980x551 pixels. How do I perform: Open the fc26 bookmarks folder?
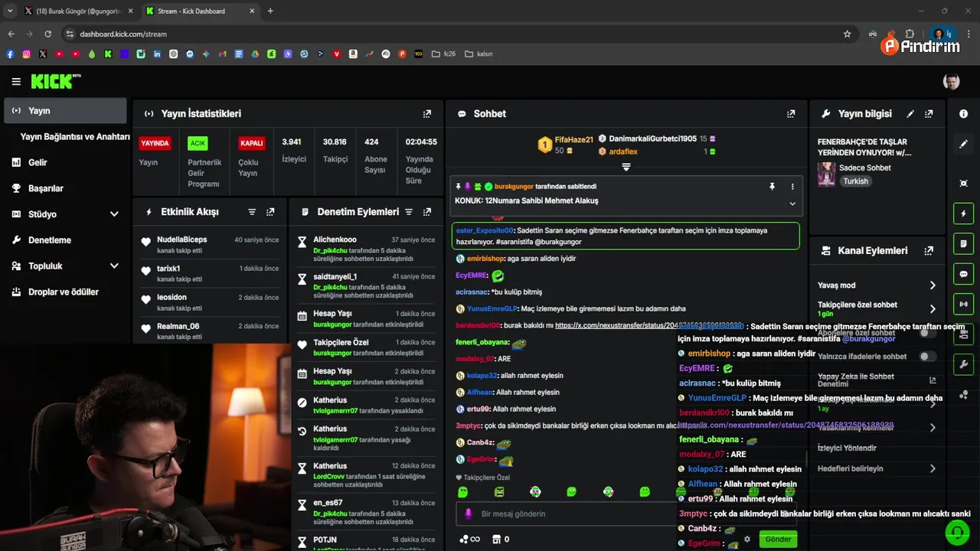(443, 54)
